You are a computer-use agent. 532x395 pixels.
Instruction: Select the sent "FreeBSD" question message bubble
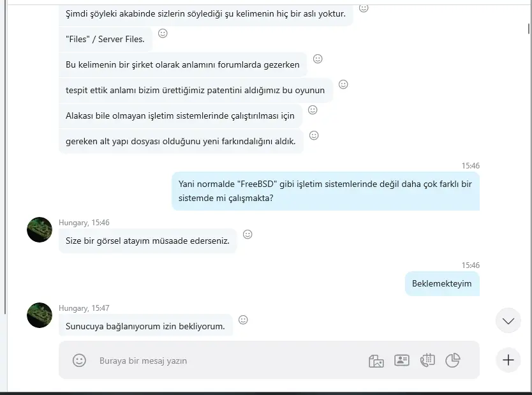[x=325, y=191]
